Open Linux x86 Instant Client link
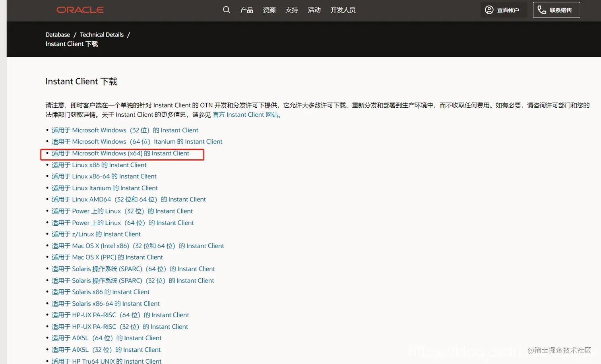The image size is (601, 364). pos(99,165)
